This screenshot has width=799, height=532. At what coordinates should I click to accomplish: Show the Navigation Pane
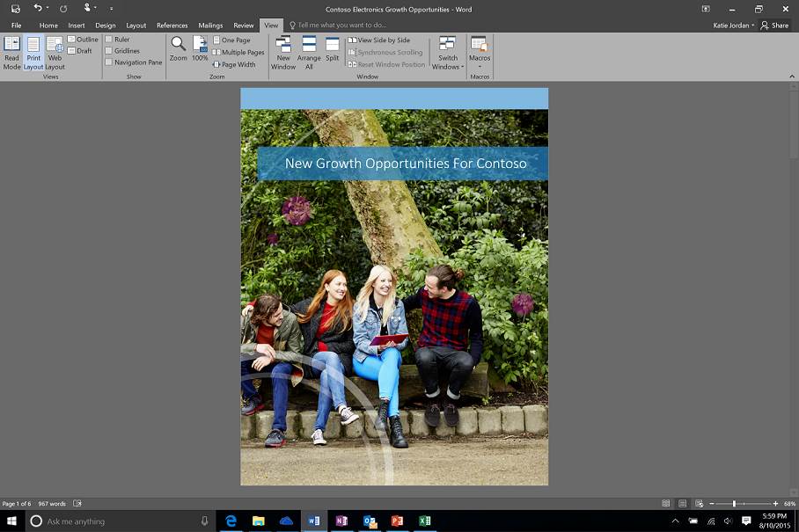[109, 62]
